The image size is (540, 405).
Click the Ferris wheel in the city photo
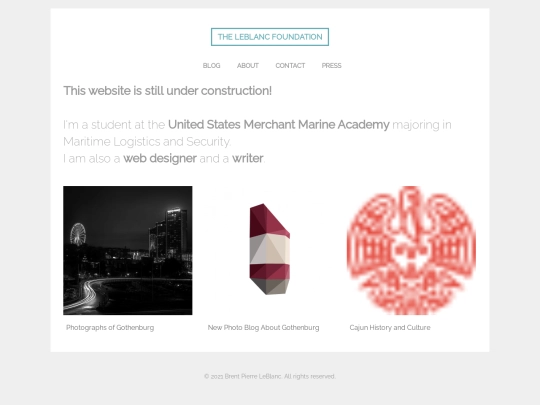coord(77,234)
